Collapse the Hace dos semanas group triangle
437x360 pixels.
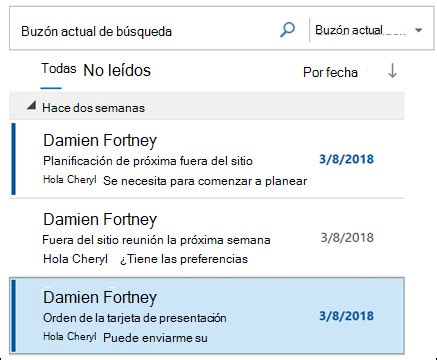pos(31,106)
